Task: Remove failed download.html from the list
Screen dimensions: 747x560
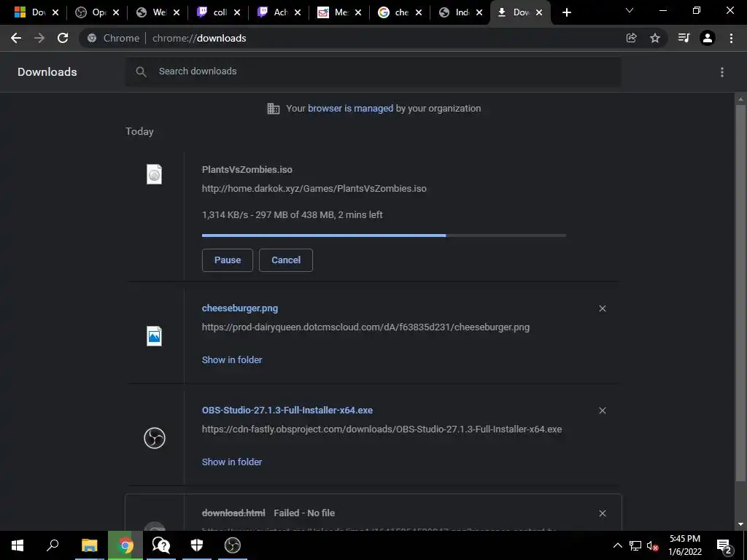Action: coord(602,513)
